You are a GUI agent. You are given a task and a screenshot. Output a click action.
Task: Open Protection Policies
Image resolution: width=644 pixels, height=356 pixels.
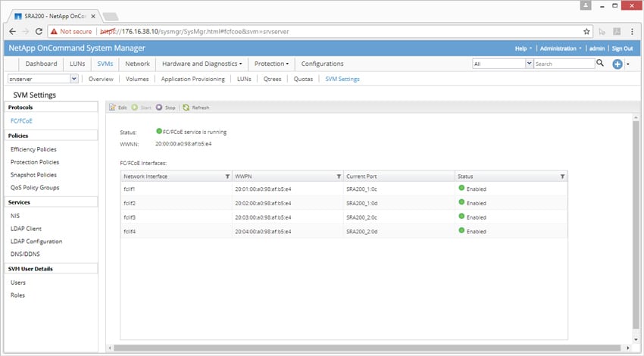pyautogui.click(x=35, y=162)
